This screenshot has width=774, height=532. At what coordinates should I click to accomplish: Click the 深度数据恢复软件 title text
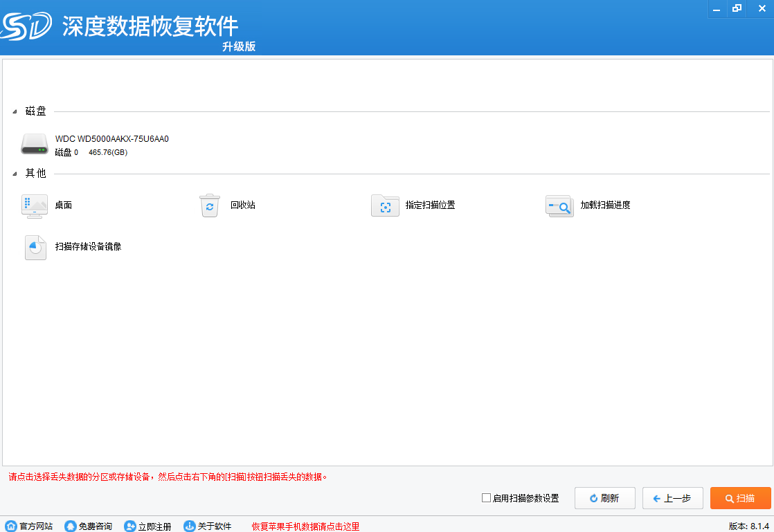pos(150,26)
